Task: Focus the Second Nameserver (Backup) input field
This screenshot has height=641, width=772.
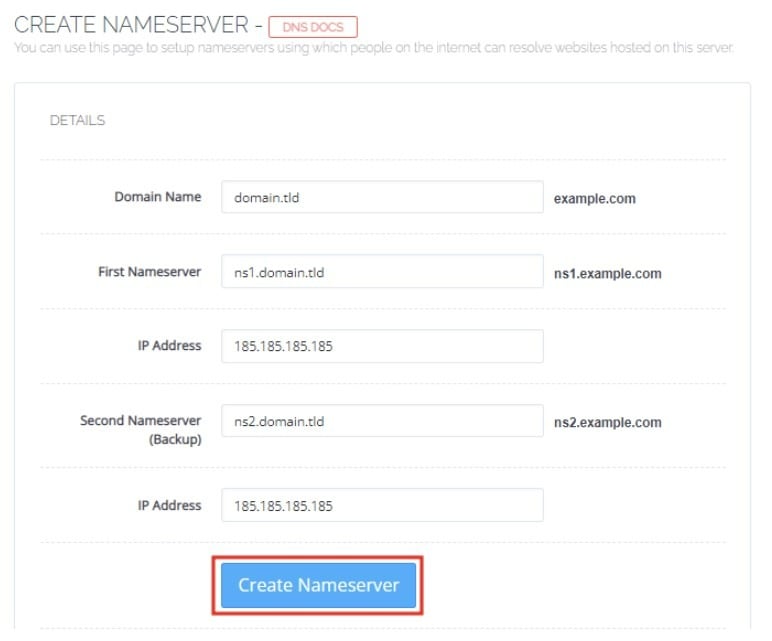Action: [x=382, y=421]
